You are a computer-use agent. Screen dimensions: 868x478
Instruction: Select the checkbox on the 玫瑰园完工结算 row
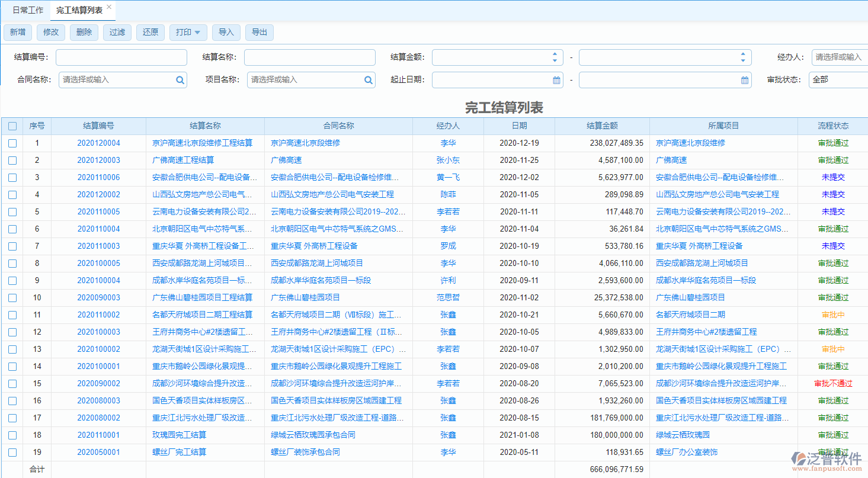(x=12, y=434)
